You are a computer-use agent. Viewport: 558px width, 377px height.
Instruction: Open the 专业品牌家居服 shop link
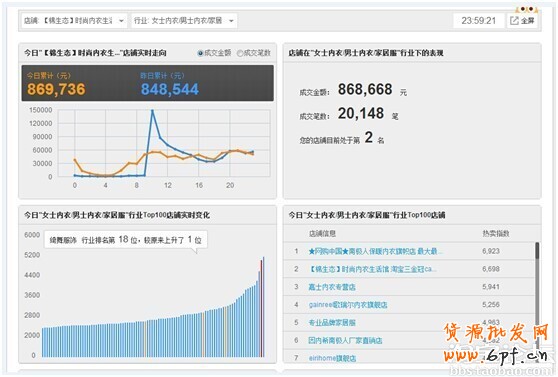[x=332, y=323]
